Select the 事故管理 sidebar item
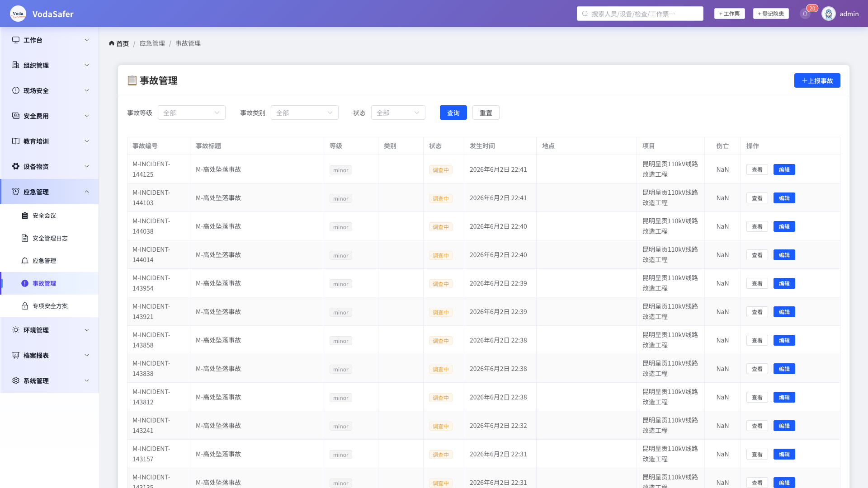The image size is (868, 488). pyautogui.click(x=50, y=284)
